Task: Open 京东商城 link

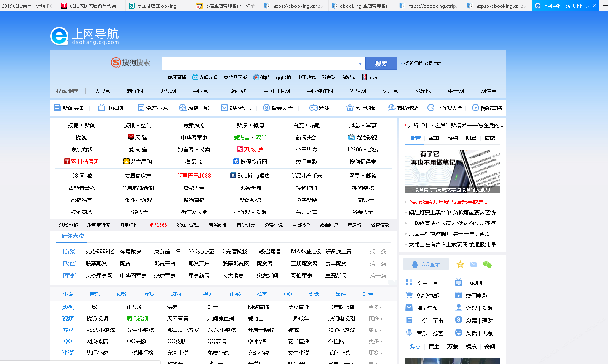Action: click(x=82, y=150)
